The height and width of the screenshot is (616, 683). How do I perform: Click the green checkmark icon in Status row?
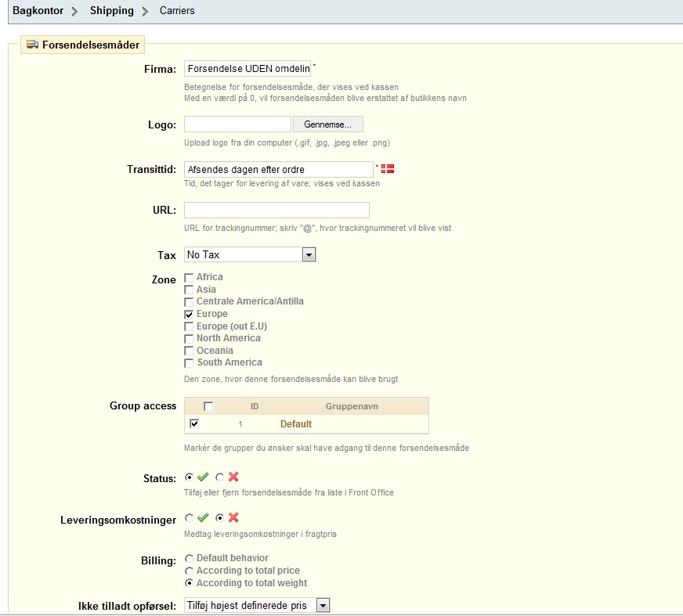click(203, 477)
